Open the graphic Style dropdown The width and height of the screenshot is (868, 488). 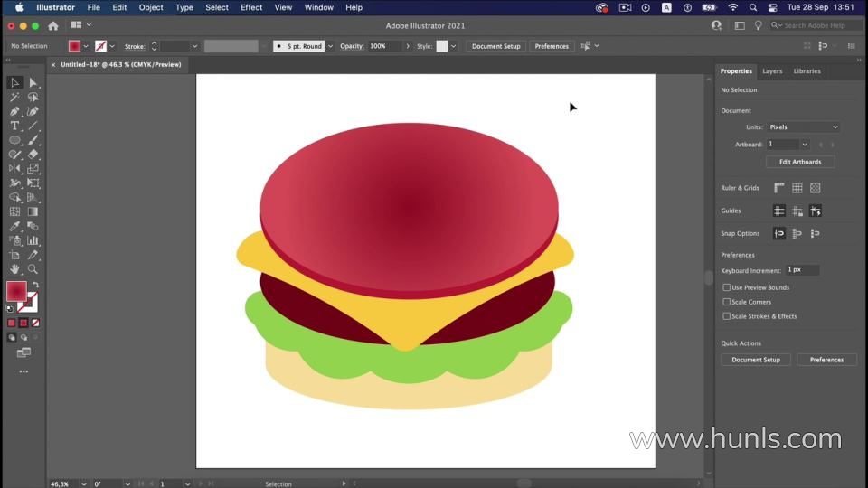pyautogui.click(x=453, y=46)
